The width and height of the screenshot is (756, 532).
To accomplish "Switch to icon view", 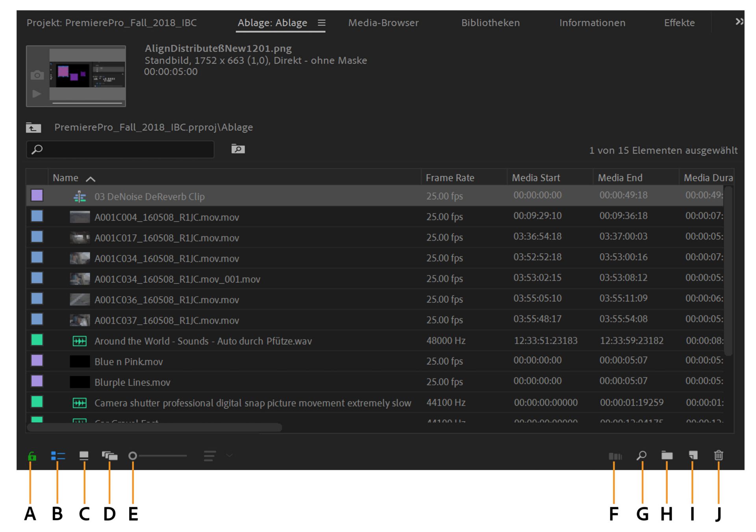I will click(x=84, y=456).
